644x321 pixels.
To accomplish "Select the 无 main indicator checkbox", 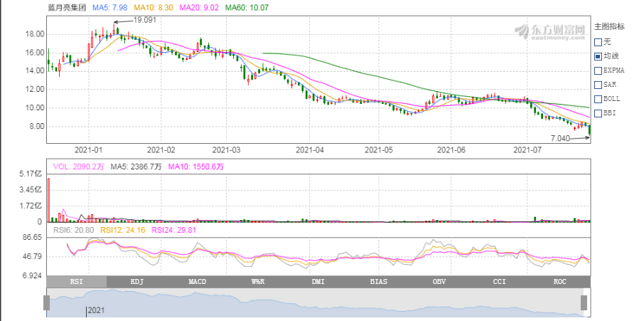I will (x=598, y=42).
